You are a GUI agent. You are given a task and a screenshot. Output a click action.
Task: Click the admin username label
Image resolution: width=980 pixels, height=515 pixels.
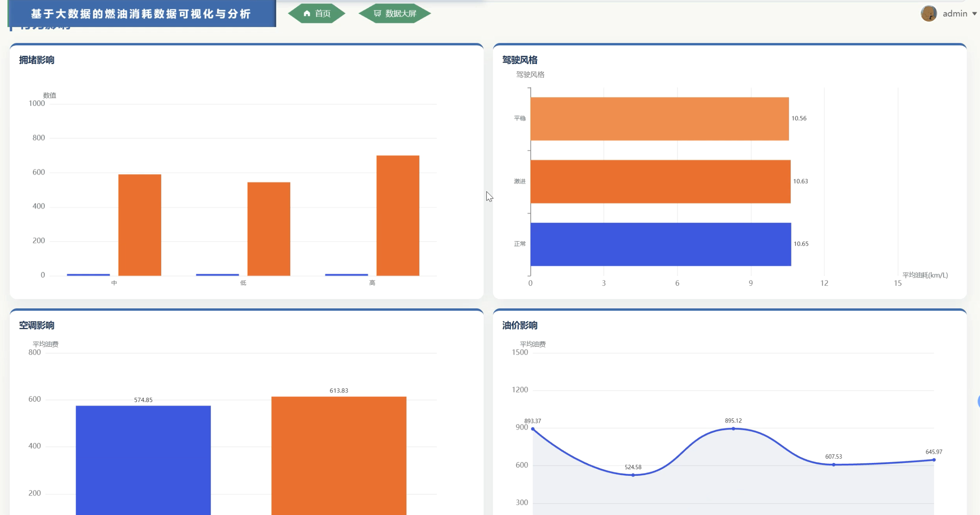click(955, 14)
